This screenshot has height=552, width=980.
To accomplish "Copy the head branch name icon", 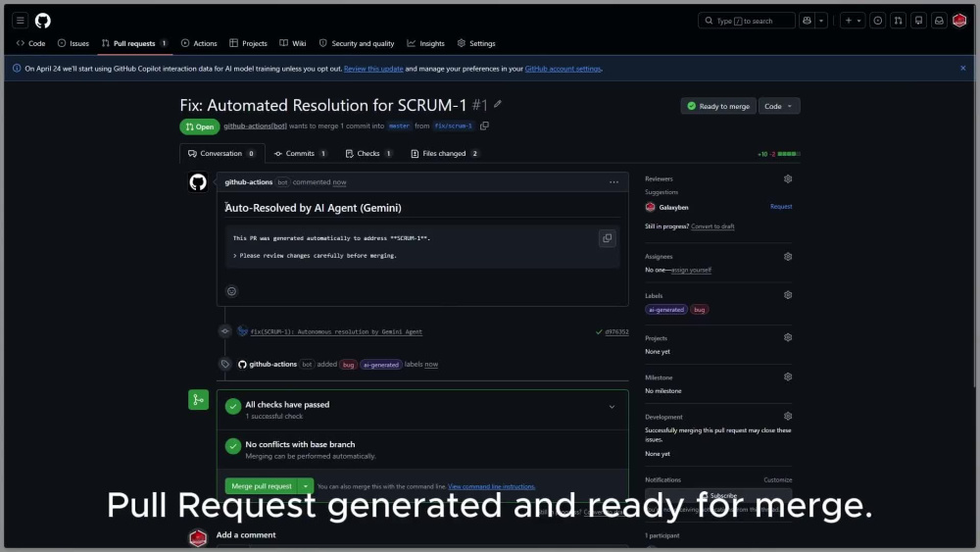I will click(x=484, y=125).
